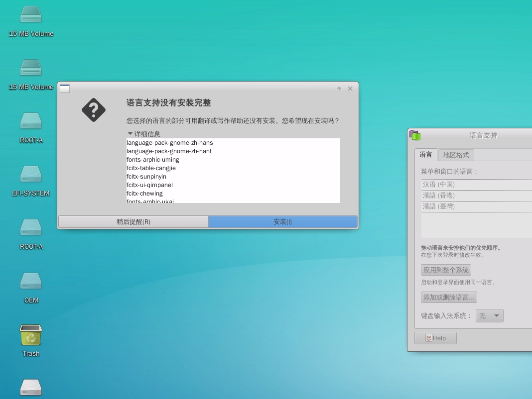Open 添加或删除语言... dialog

coord(449,297)
